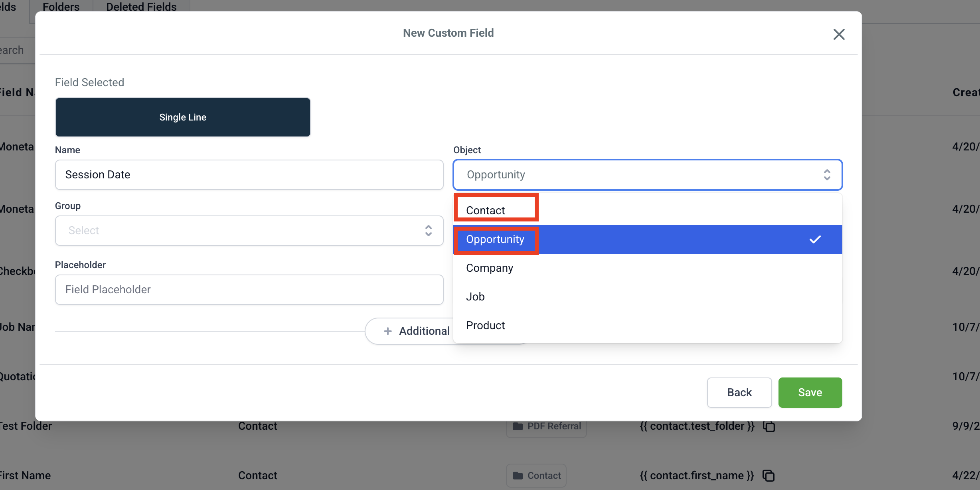
Task: Open the Object dropdown showing Opportunity
Action: tap(647, 174)
